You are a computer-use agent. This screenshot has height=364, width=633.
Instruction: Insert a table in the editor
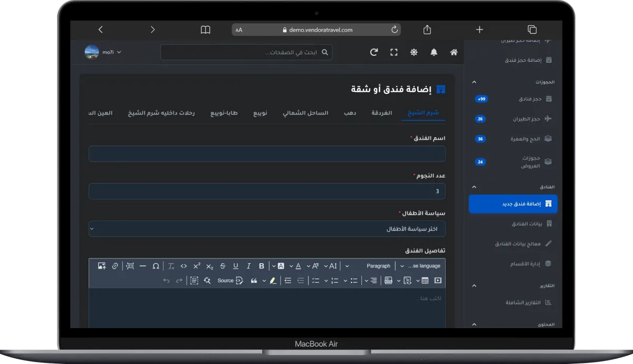[425, 281]
